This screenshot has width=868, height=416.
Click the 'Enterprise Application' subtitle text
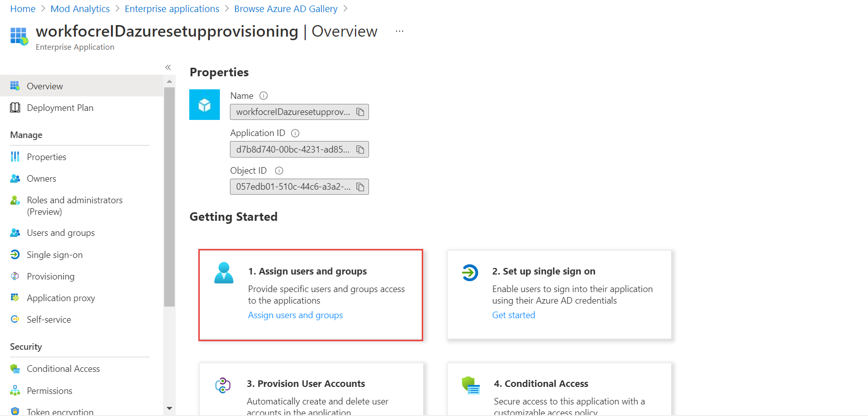pyautogui.click(x=75, y=47)
